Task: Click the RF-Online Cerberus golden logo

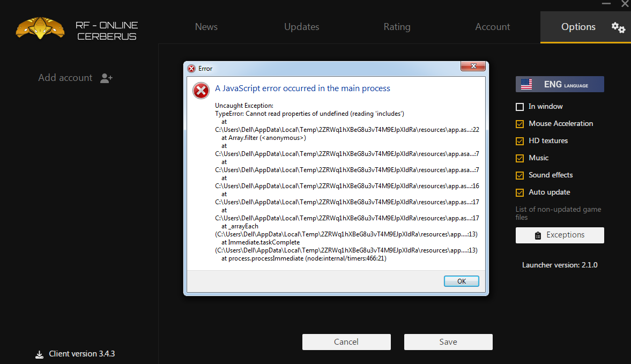Action: coord(40,28)
